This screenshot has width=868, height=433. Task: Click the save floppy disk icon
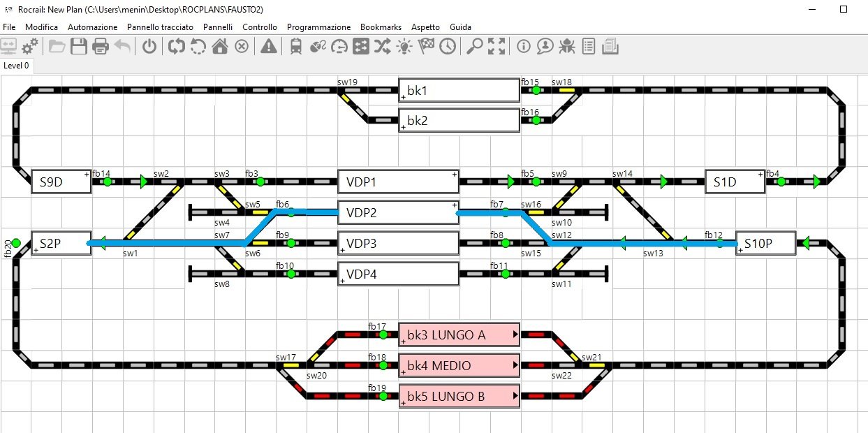coord(78,47)
